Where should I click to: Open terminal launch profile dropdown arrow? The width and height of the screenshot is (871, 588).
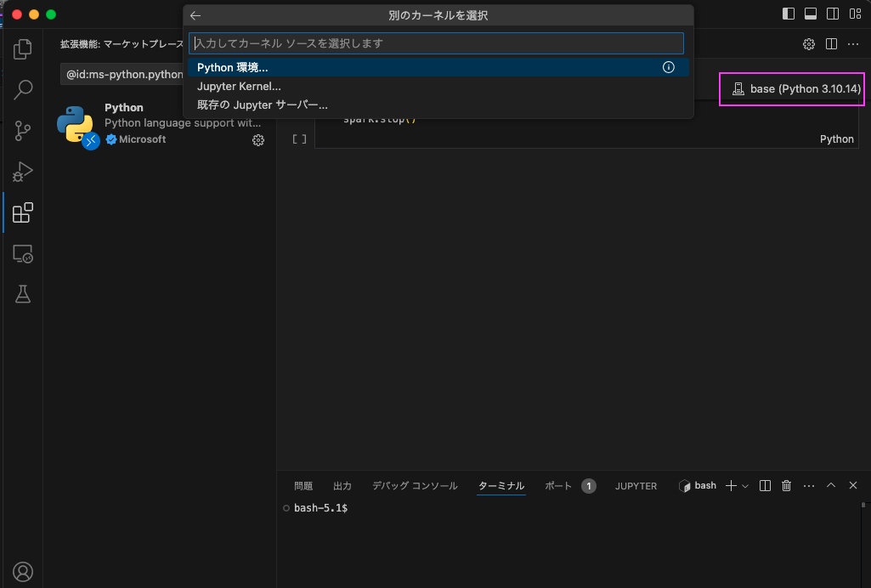tap(745, 486)
